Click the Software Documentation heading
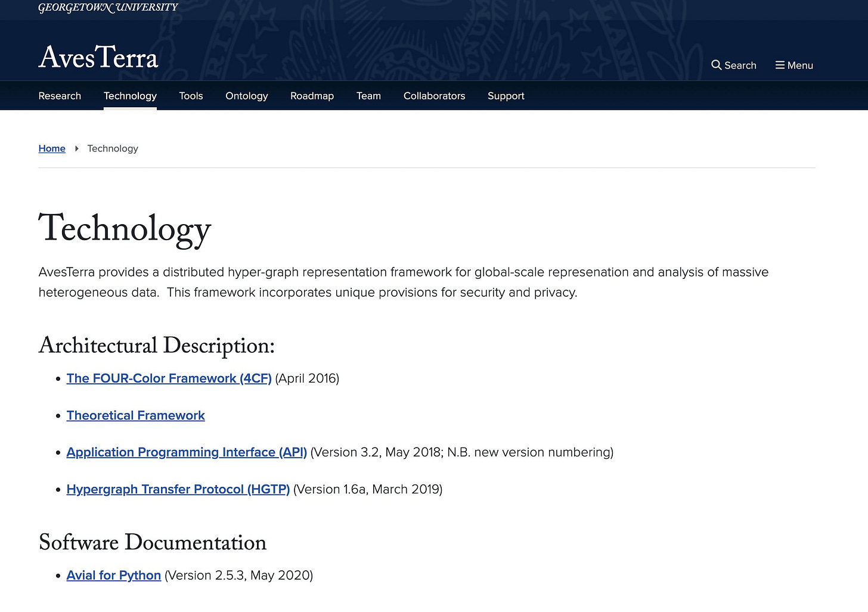 click(153, 542)
